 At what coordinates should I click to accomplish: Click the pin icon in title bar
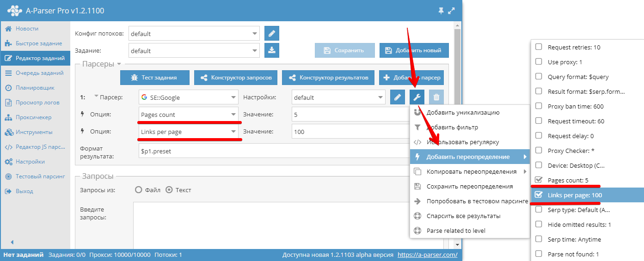pyautogui.click(x=441, y=10)
